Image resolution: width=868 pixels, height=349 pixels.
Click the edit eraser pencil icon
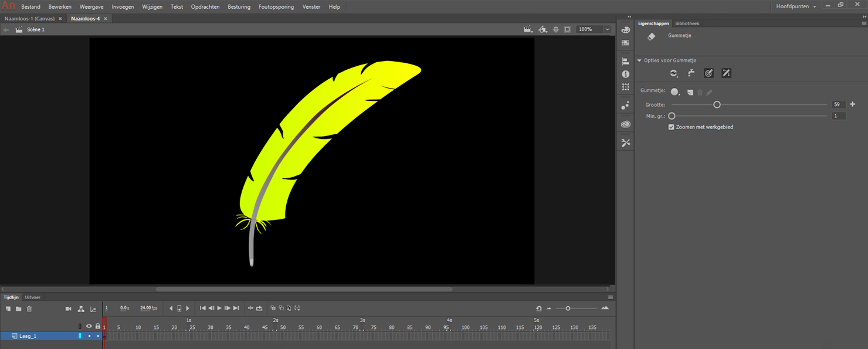(709, 92)
